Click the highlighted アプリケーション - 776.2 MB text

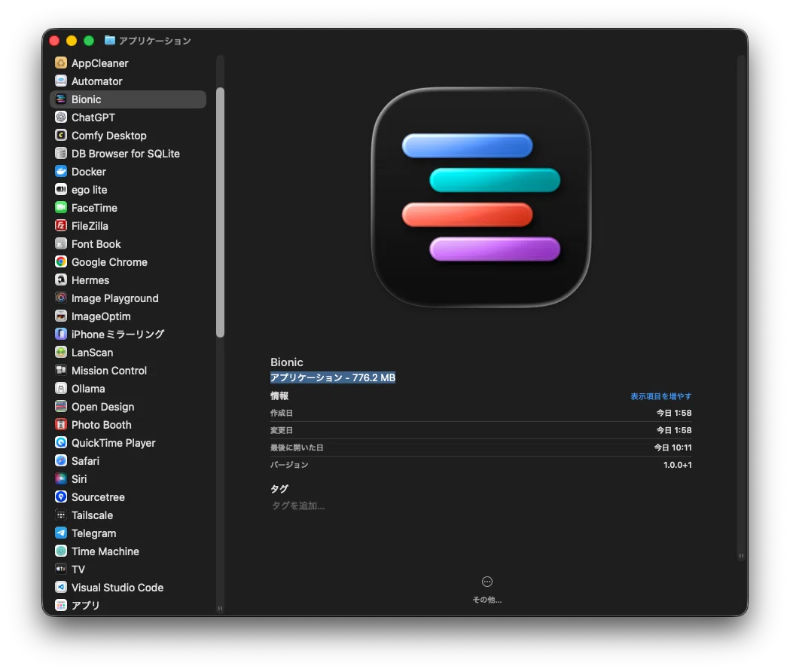[x=333, y=377]
